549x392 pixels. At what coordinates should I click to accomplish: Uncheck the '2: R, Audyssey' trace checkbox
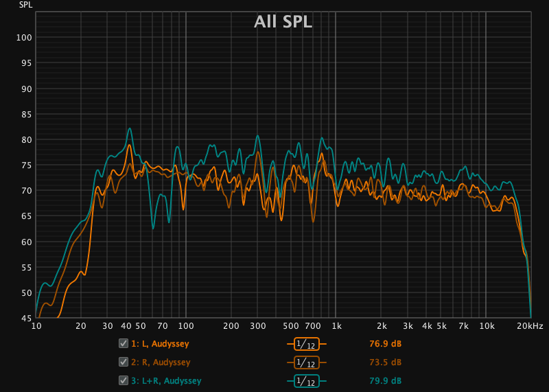coord(124,362)
